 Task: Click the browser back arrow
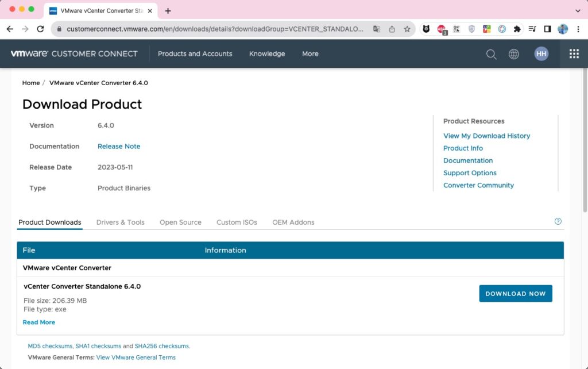pos(10,29)
